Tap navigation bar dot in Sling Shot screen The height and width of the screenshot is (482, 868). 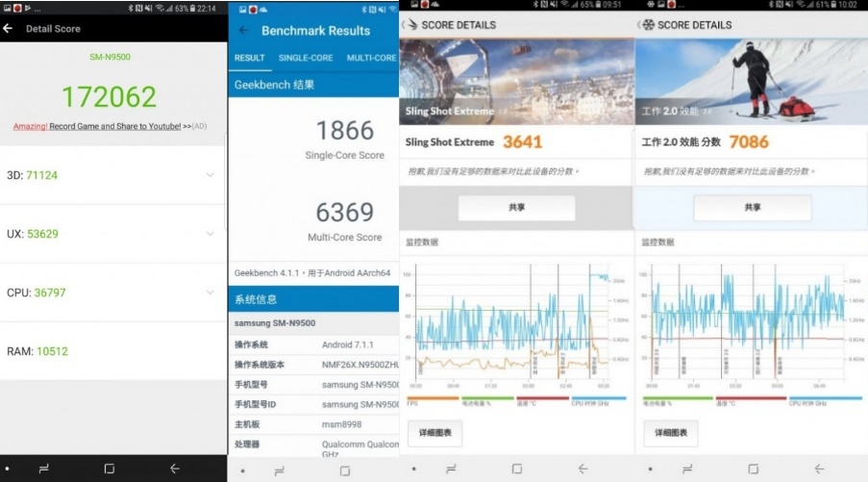point(413,469)
